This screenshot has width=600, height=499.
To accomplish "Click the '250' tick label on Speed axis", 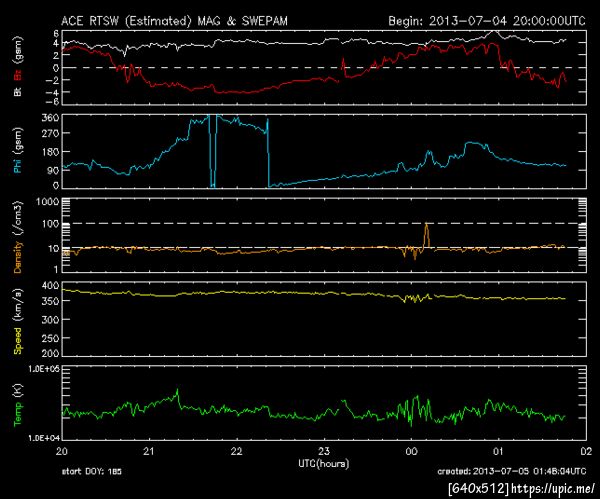I will point(50,338).
